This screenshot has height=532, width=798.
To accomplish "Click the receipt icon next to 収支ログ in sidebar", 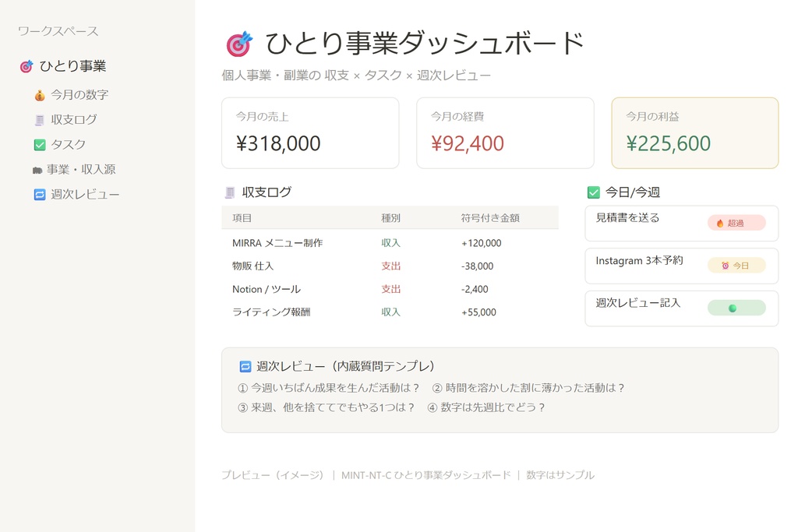I will point(40,120).
